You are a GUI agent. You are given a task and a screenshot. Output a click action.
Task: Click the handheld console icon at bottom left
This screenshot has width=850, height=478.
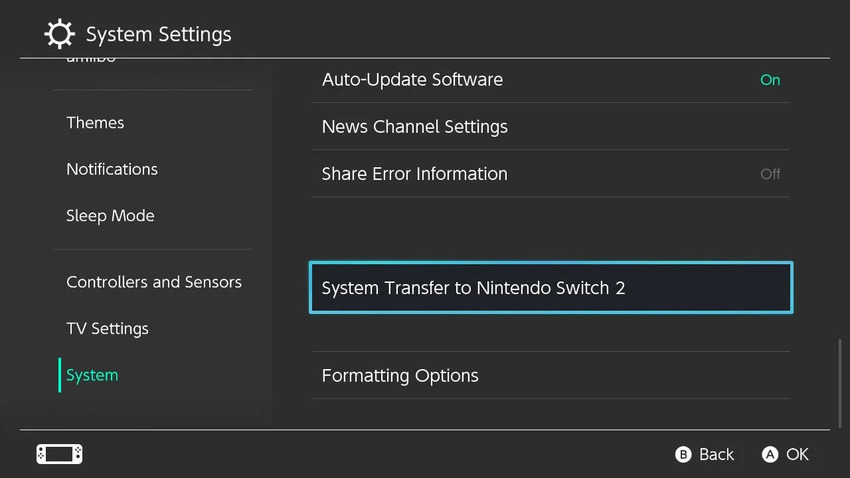pos(60,454)
